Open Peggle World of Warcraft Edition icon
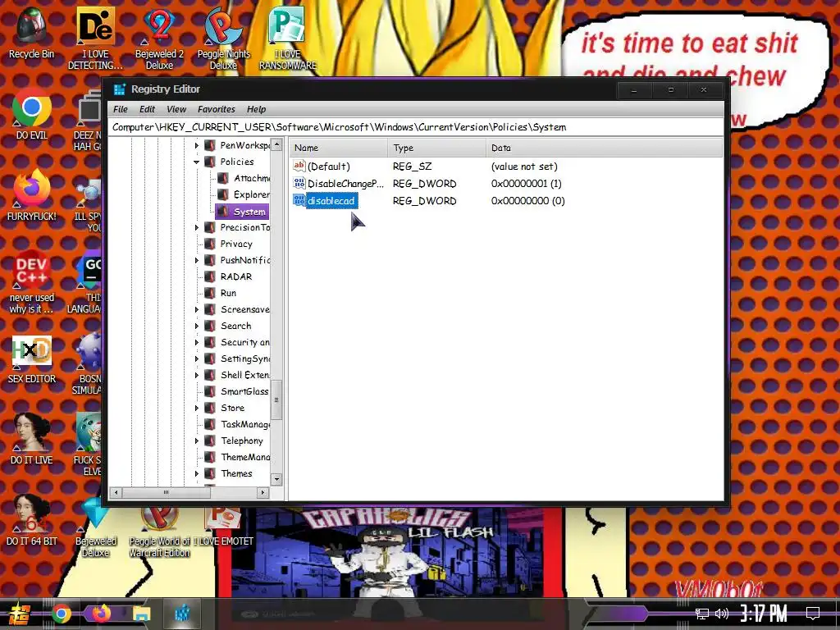The image size is (840, 630). pos(160,532)
